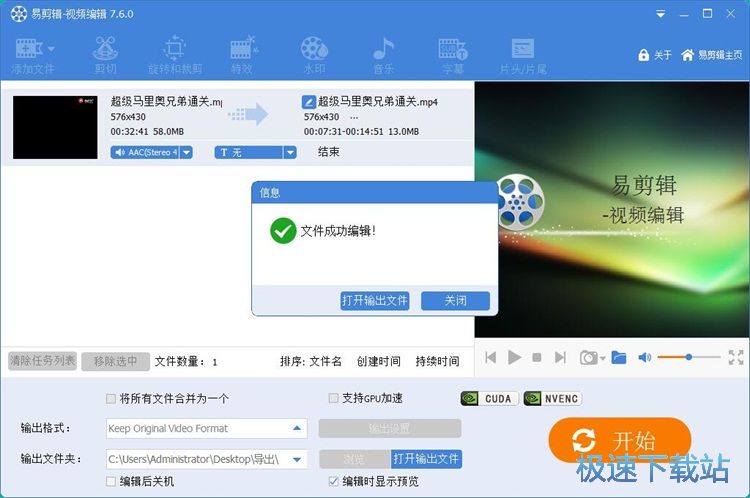
Task: Take a snapshot with the camera icon
Action: click(x=588, y=357)
